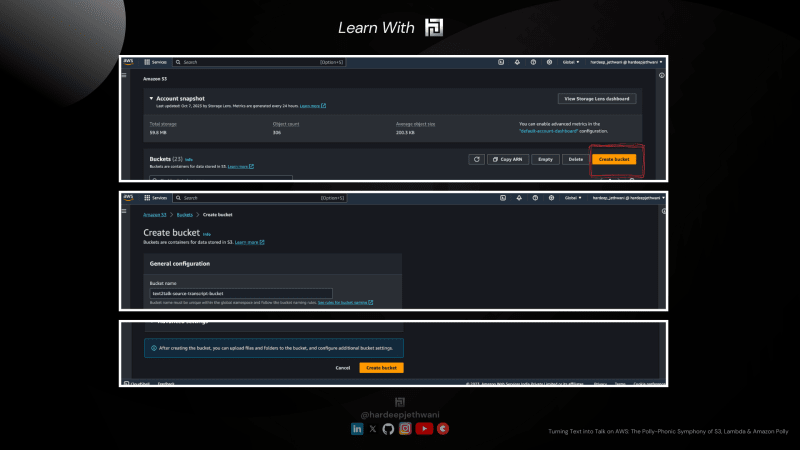Open info panel icon on S3 page
Image resolution: width=800 pixels, height=450 pixels.
point(662,76)
